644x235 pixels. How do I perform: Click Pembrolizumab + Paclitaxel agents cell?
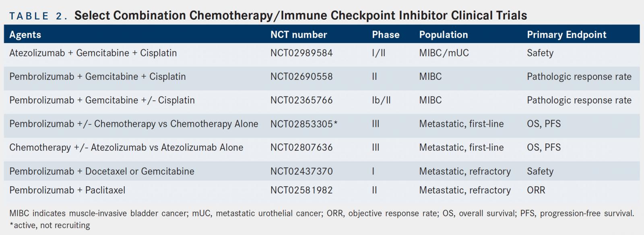click(x=67, y=190)
